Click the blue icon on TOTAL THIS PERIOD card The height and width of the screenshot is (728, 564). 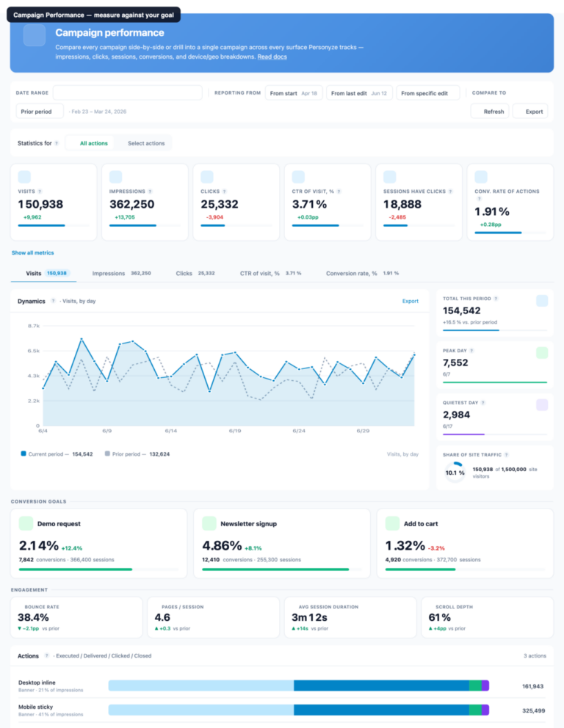pyautogui.click(x=542, y=301)
